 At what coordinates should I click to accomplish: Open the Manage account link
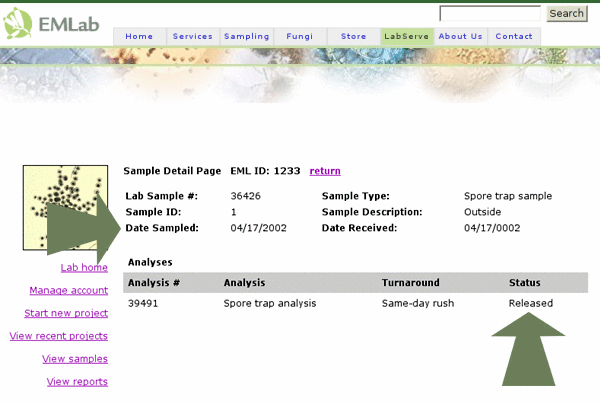(x=69, y=290)
